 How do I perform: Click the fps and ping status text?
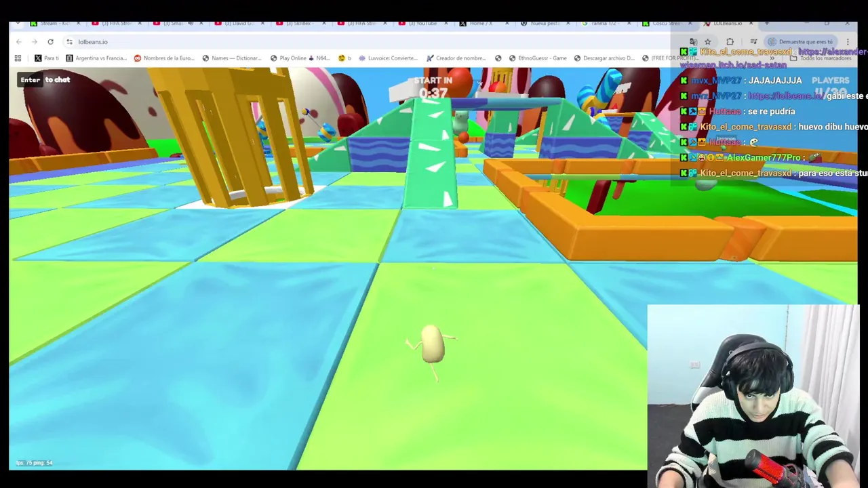(34, 463)
